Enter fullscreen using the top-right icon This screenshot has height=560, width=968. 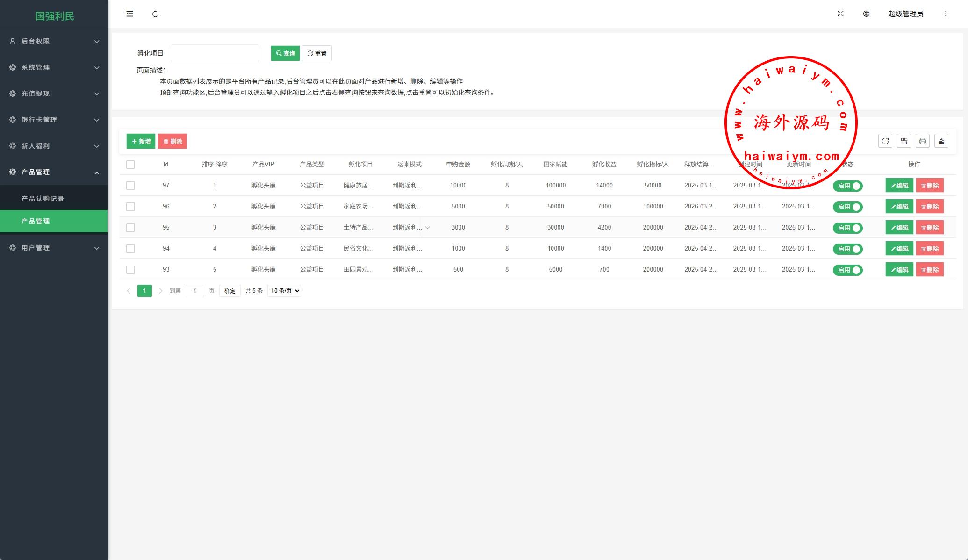point(840,14)
